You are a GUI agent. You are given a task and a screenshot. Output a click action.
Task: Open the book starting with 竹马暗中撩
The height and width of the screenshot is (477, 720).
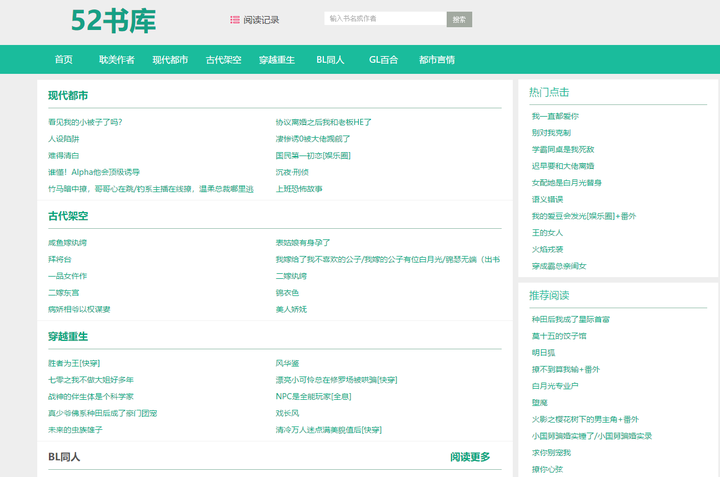(x=151, y=189)
